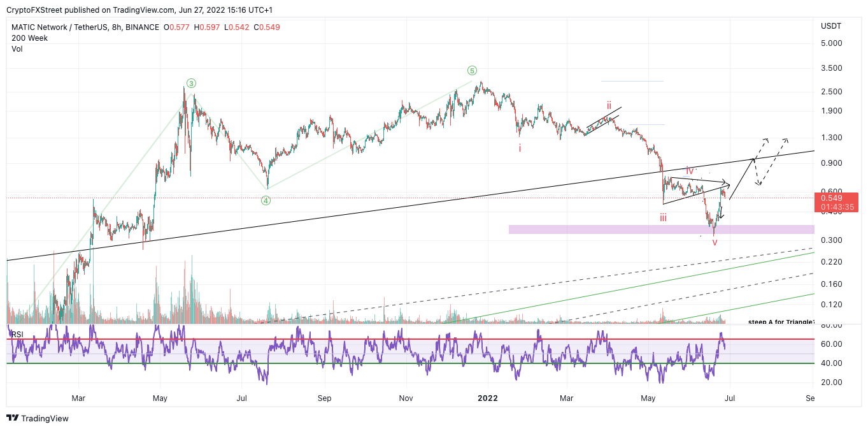Image resolution: width=868 pixels, height=429 pixels.
Task: Click the Nov label on time axis
Action: [406, 398]
